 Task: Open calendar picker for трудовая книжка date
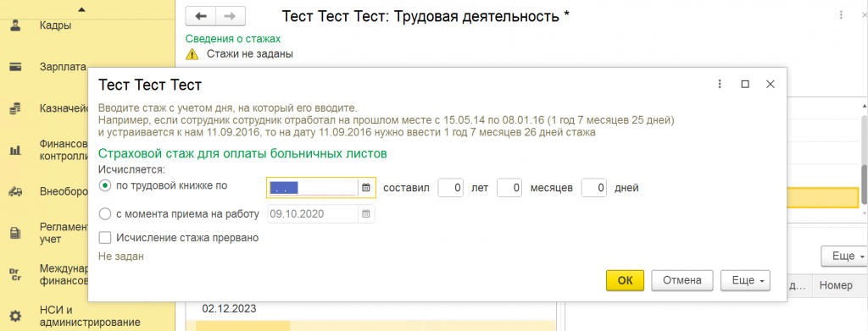point(366,187)
